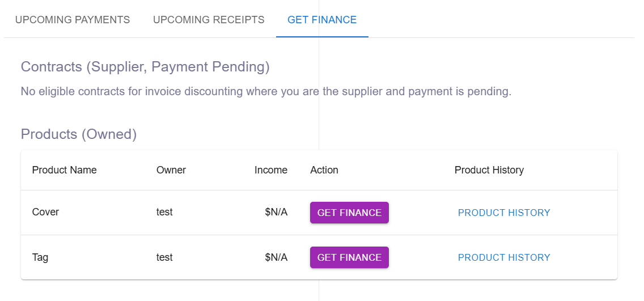Click the Product History column header
644x301 pixels.
click(489, 170)
